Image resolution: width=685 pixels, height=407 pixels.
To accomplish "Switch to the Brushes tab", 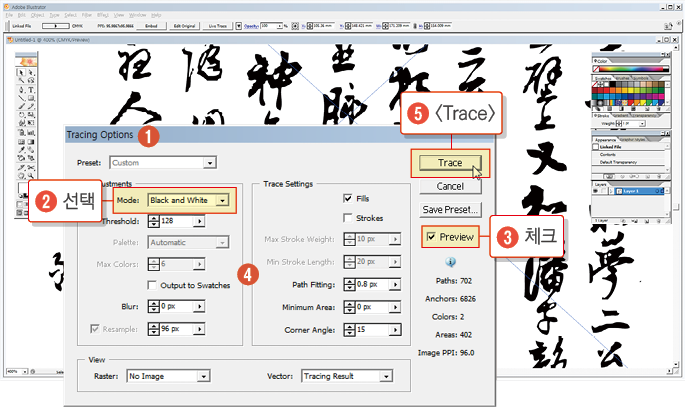I will (x=623, y=78).
